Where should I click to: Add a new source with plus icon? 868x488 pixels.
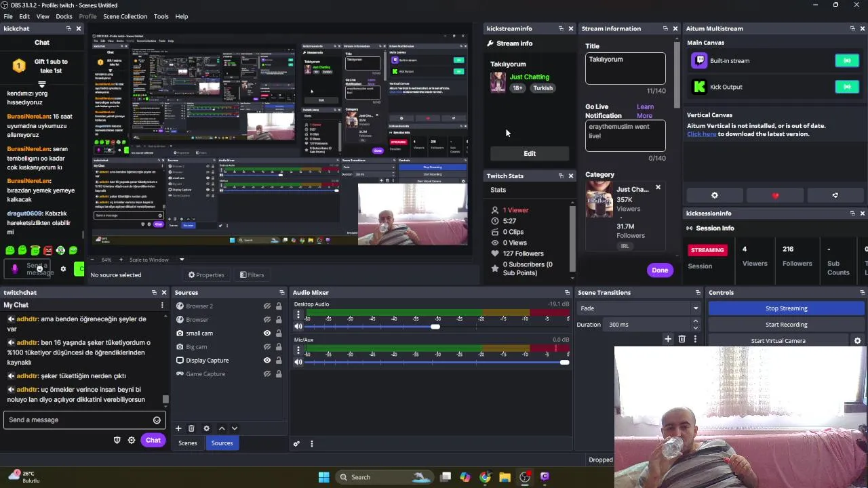[178, 428]
